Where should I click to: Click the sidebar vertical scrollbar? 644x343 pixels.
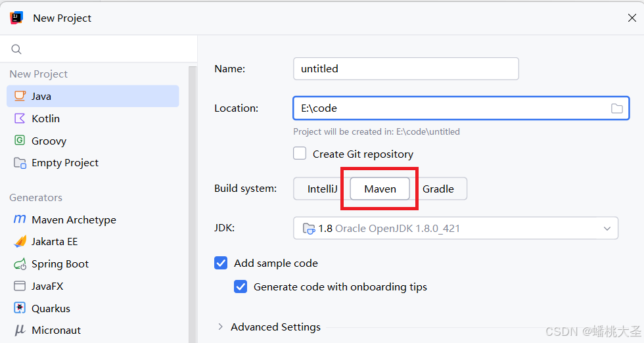(x=192, y=204)
